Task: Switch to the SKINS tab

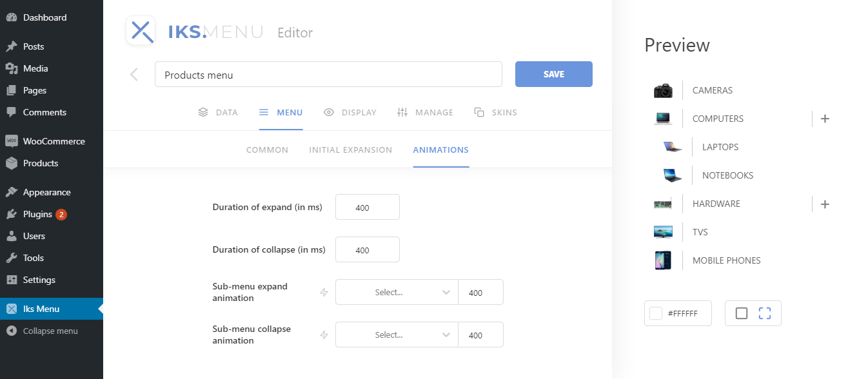Action: pyautogui.click(x=504, y=112)
